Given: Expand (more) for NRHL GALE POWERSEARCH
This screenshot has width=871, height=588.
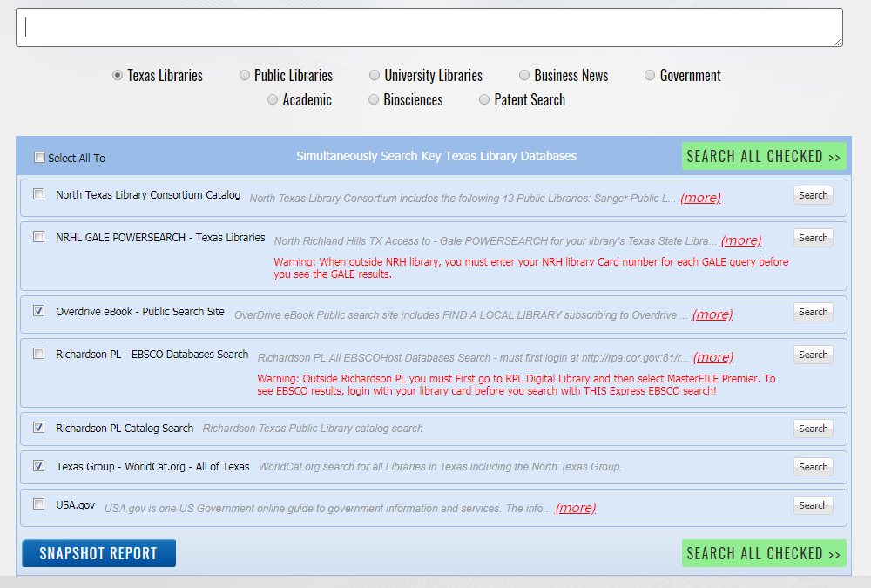Looking at the screenshot, I should click(x=741, y=240).
